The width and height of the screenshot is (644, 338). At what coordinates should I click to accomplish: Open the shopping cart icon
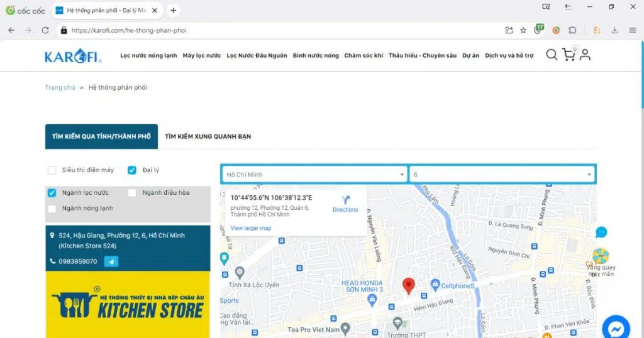(569, 55)
